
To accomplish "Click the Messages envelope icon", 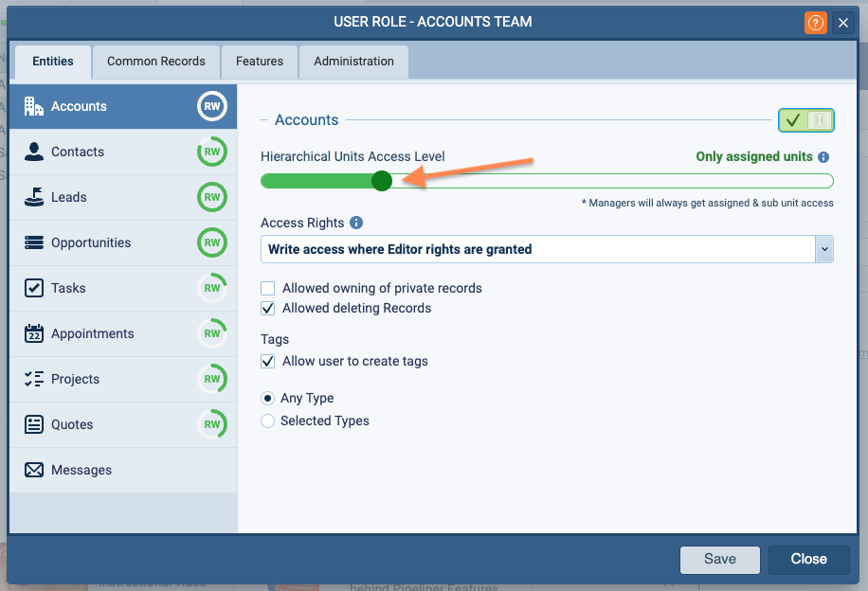I will click(34, 470).
